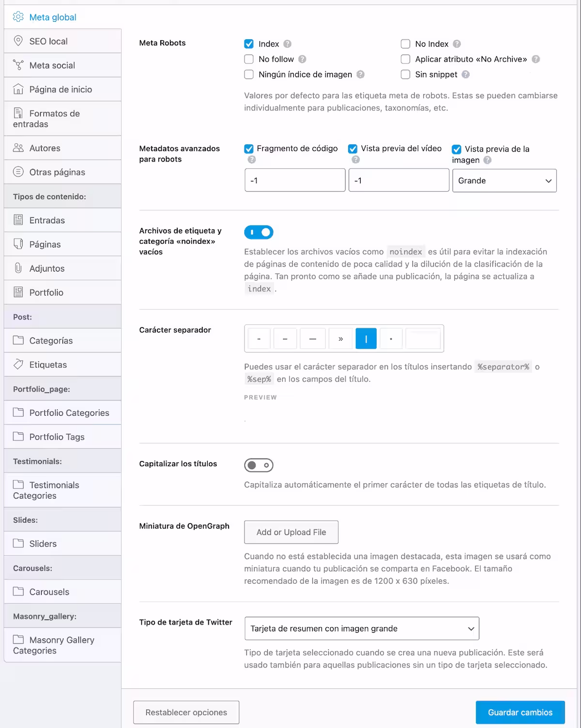
Task: Click the help icon under Fragmento de código
Action: coord(251,160)
